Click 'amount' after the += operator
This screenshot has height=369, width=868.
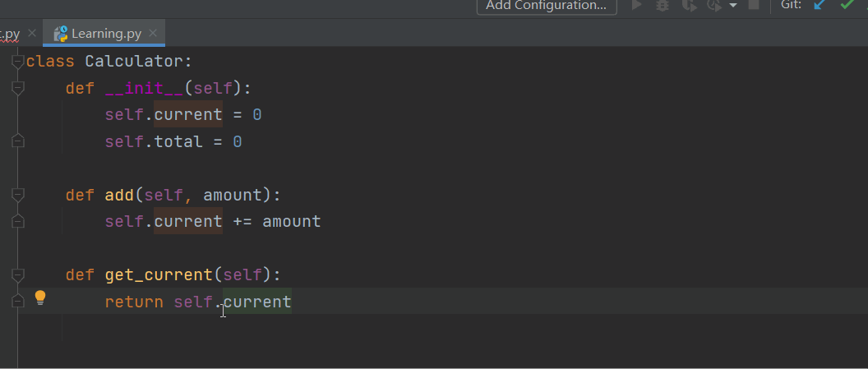292,222
